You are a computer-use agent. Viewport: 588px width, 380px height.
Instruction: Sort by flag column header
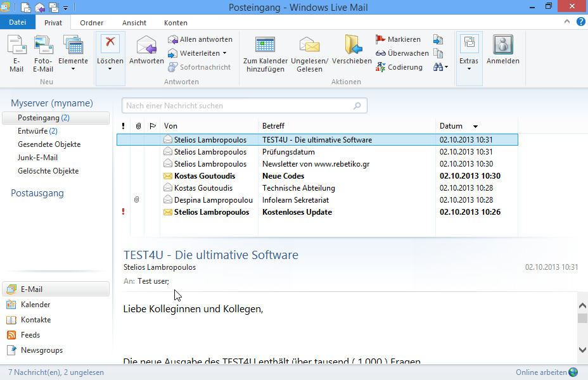(153, 126)
